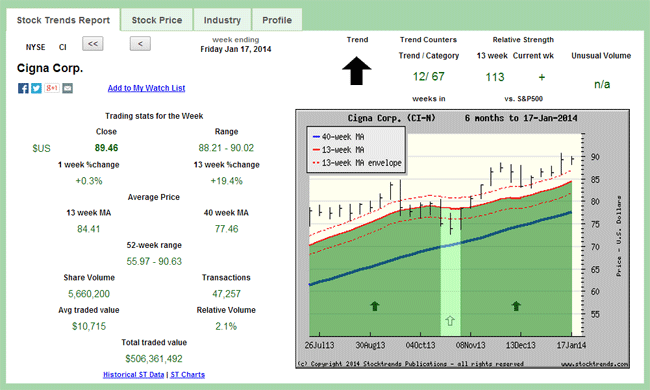Click outlined arrow in the light green band

450,320
